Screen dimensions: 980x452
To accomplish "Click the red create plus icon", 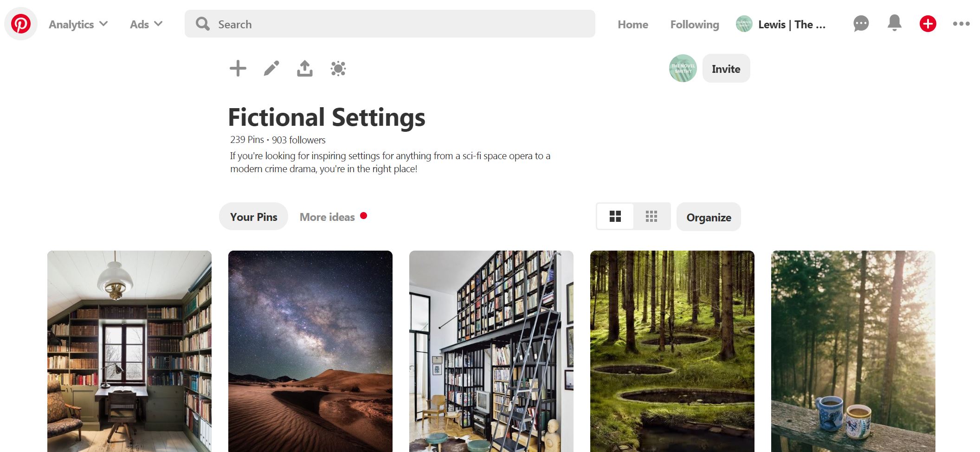I will point(928,24).
